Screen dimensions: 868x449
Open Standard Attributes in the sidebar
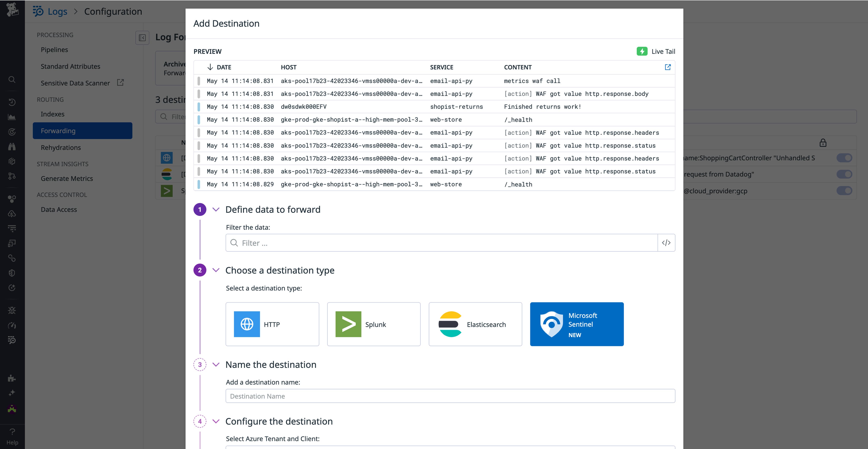(x=70, y=66)
